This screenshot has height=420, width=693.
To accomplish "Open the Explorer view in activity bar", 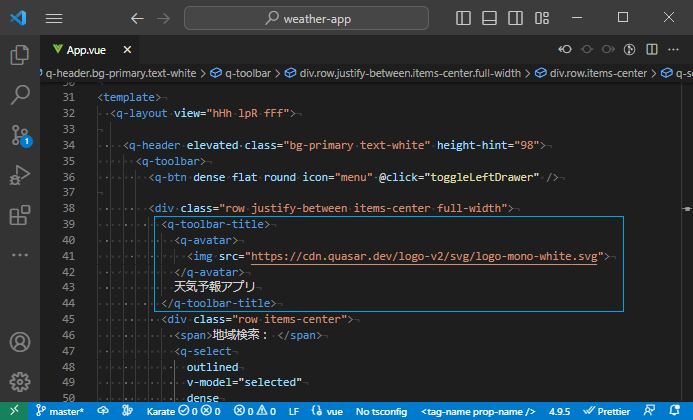I will coord(20,55).
